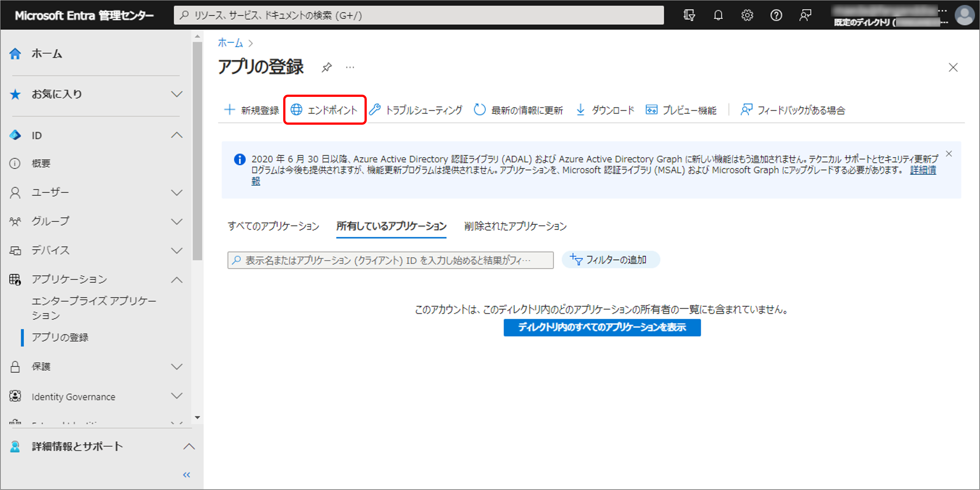Refresh with 最新の情報に更新 icon
This screenshot has width=980, height=490.
479,110
